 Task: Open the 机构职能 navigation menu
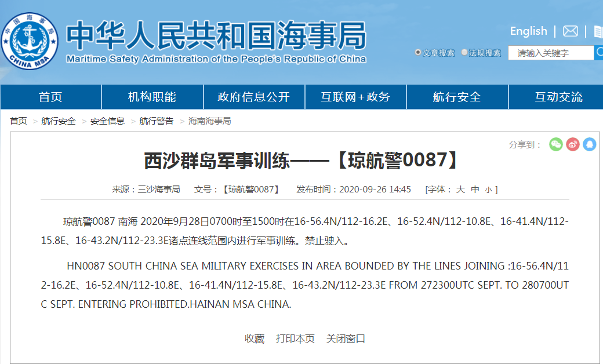point(152,97)
